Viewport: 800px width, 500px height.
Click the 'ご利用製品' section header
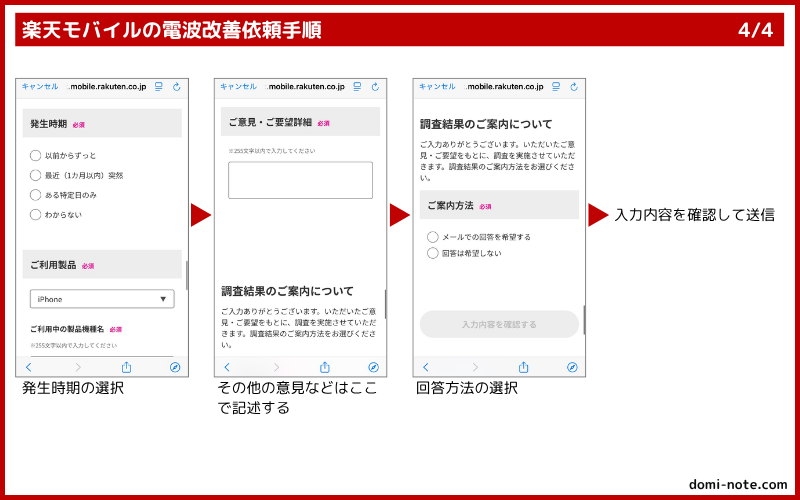102,264
